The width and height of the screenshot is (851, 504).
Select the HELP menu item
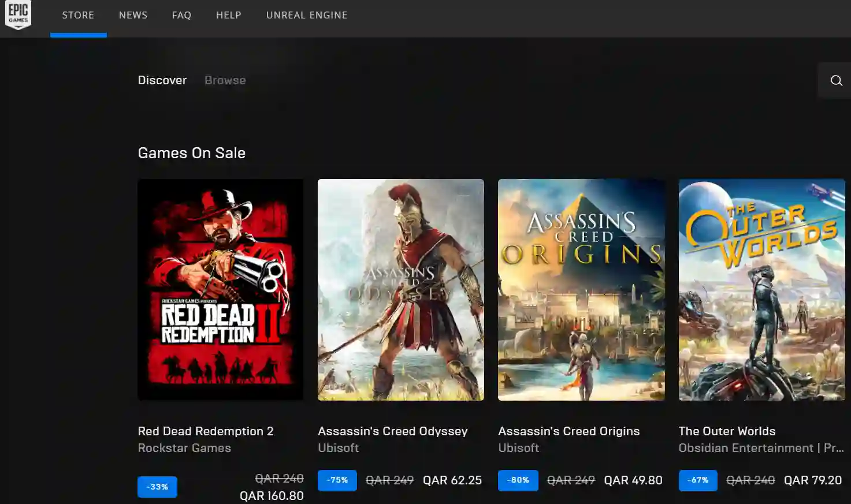pos(229,15)
